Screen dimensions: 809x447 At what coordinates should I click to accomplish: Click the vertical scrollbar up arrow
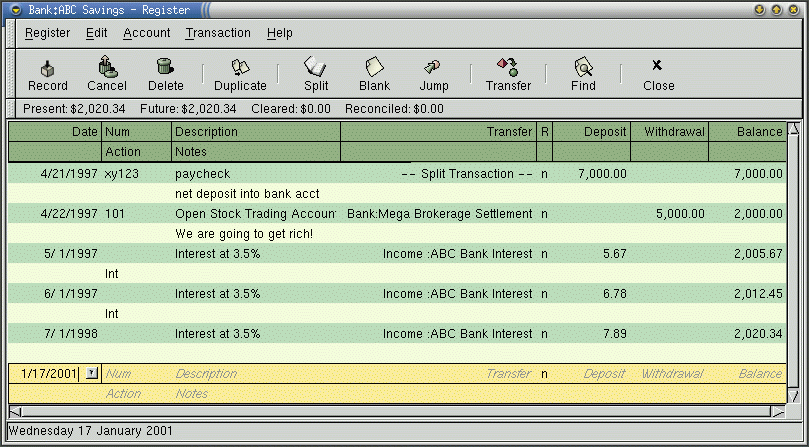(x=794, y=130)
